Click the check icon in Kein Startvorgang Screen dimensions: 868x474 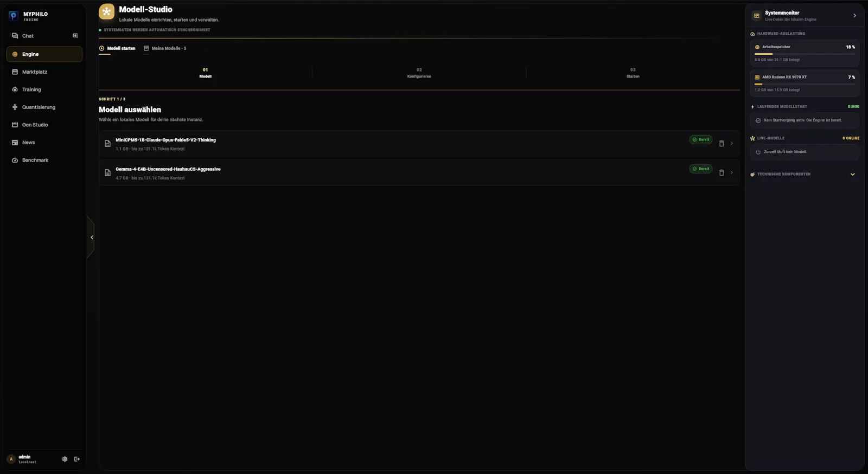click(x=758, y=120)
